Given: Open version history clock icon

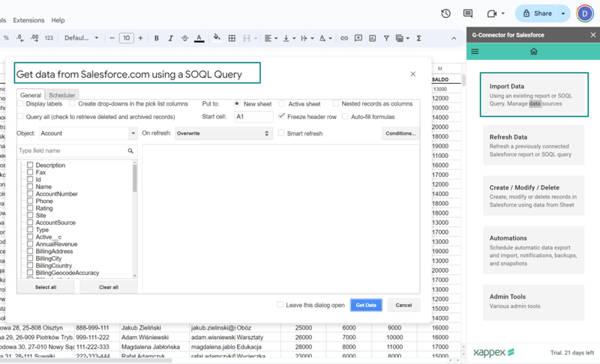Looking at the screenshot, I should click(445, 13).
